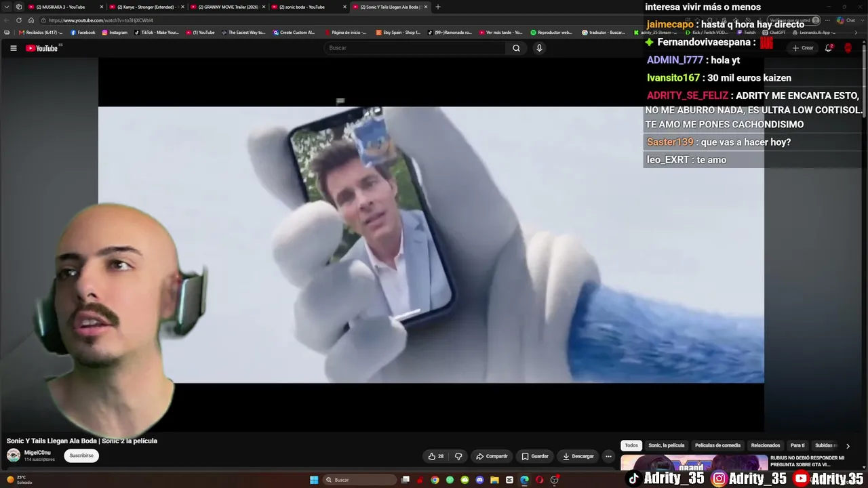Select the 'Películas de comedia' chip
The height and width of the screenshot is (488, 868).
(x=717, y=445)
